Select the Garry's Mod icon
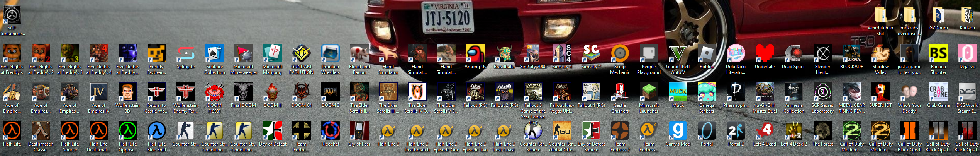The width and height of the screenshot is (980, 156). [678, 131]
